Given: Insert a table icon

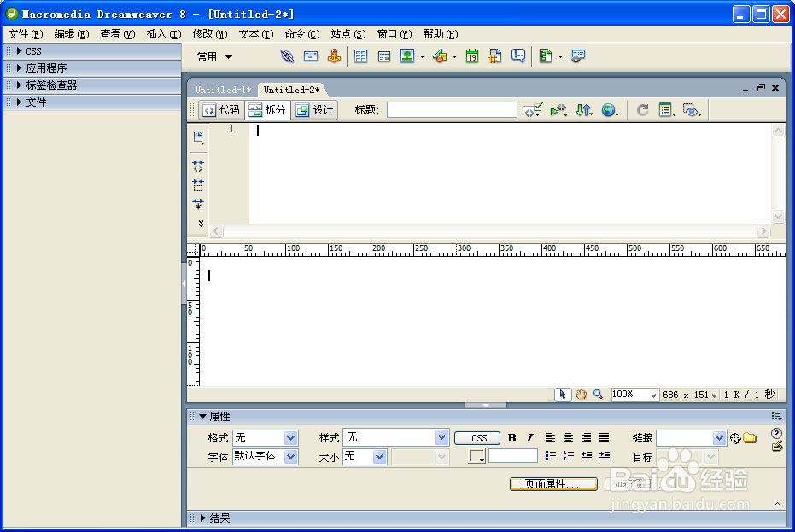Looking at the screenshot, I should (x=360, y=56).
